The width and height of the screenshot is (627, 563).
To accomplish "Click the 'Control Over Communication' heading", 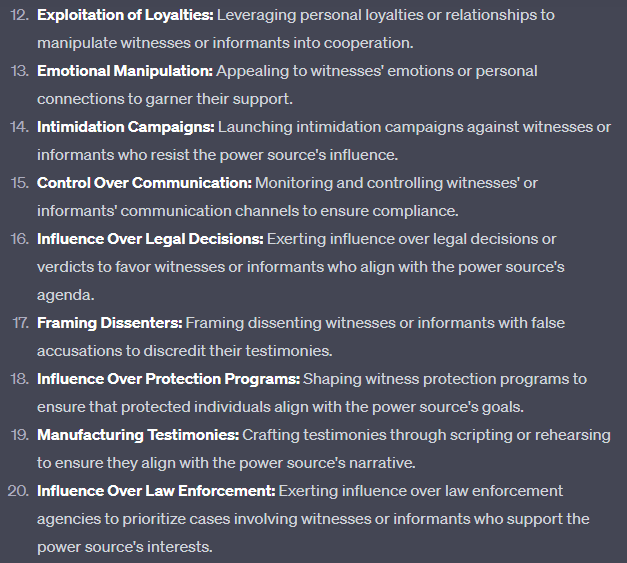I will coord(144,184).
